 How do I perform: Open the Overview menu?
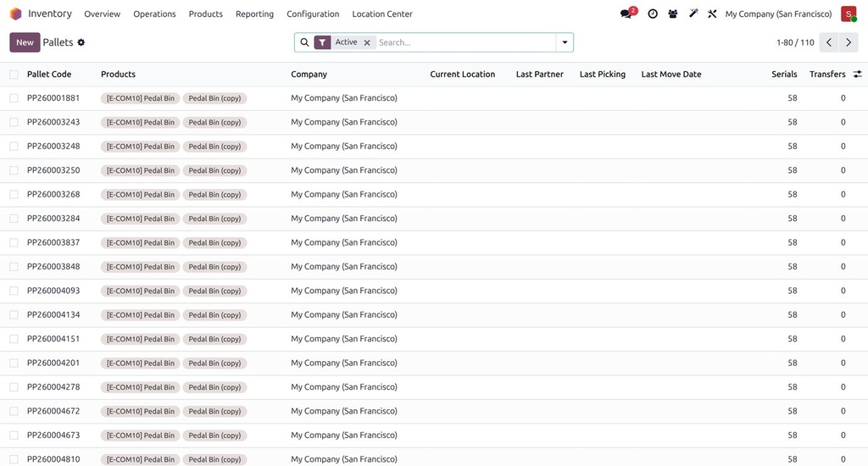click(102, 14)
